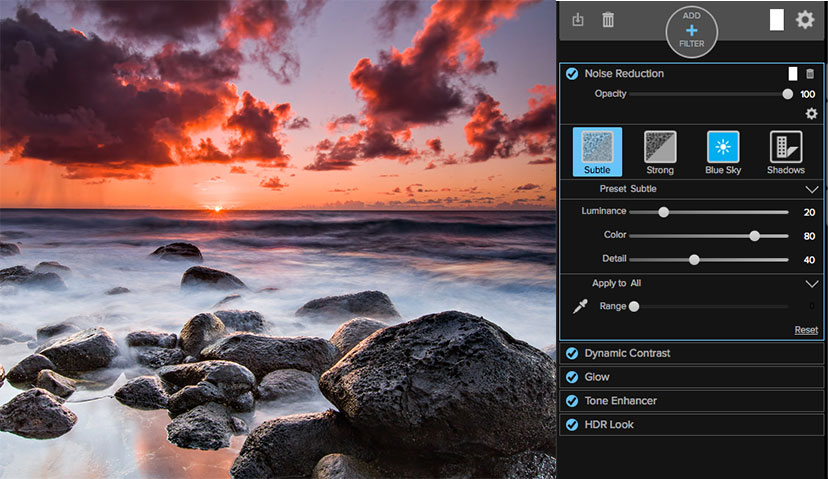Screen dimensions: 828x479
Task: Open the HDR Look filter panel
Action: 609,425
